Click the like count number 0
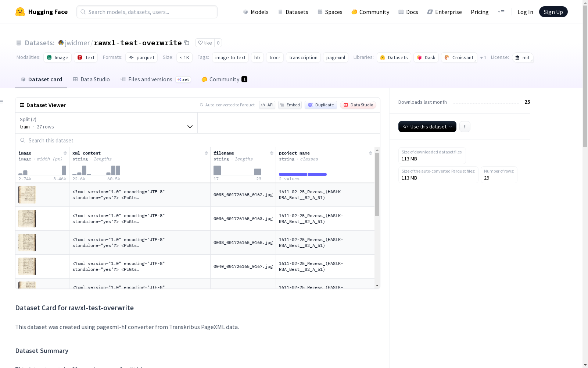588x368 pixels. pyautogui.click(x=218, y=43)
